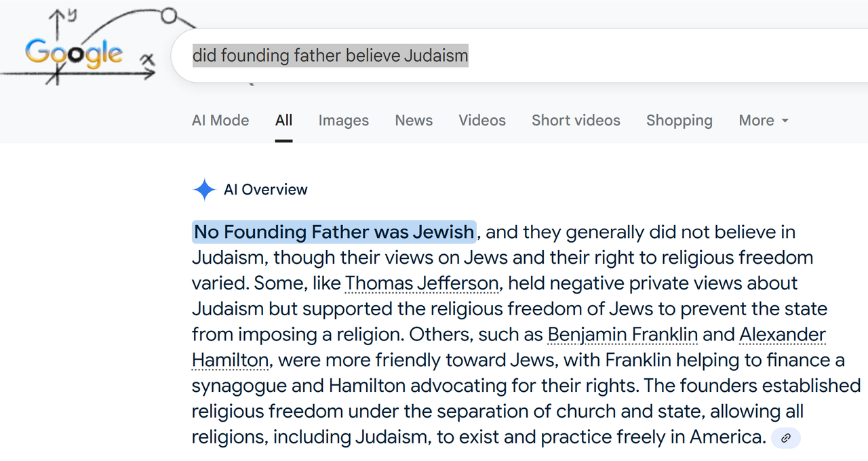Screen dimensions: 868x461
Task: Click the doodle's circle ball drawing
Action: click(x=170, y=15)
